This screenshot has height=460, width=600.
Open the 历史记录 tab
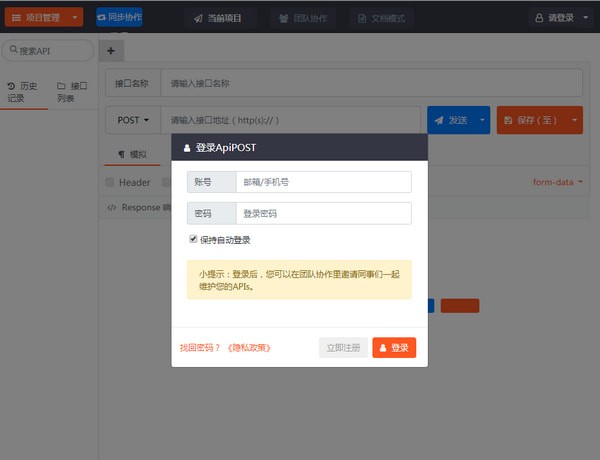point(24,92)
